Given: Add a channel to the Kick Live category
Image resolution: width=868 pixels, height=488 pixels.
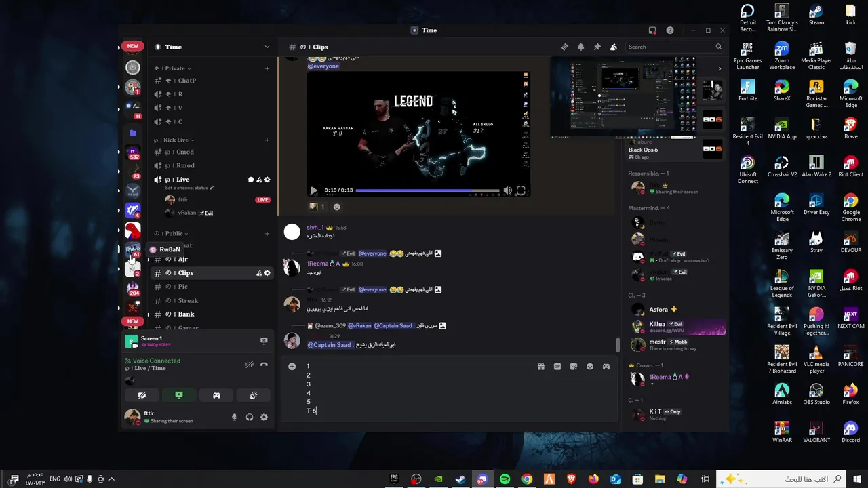Looking at the screenshot, I should point(267,140).
